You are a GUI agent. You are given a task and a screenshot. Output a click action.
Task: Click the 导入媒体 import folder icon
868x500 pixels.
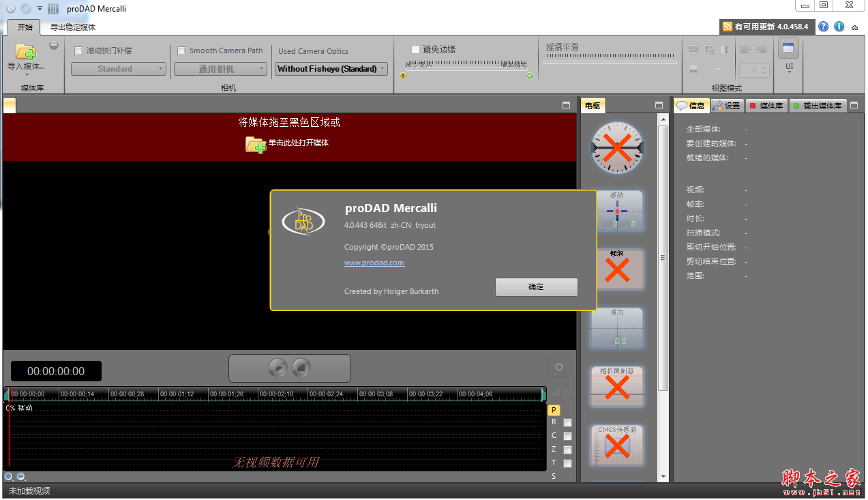click(x=26, y=51)
